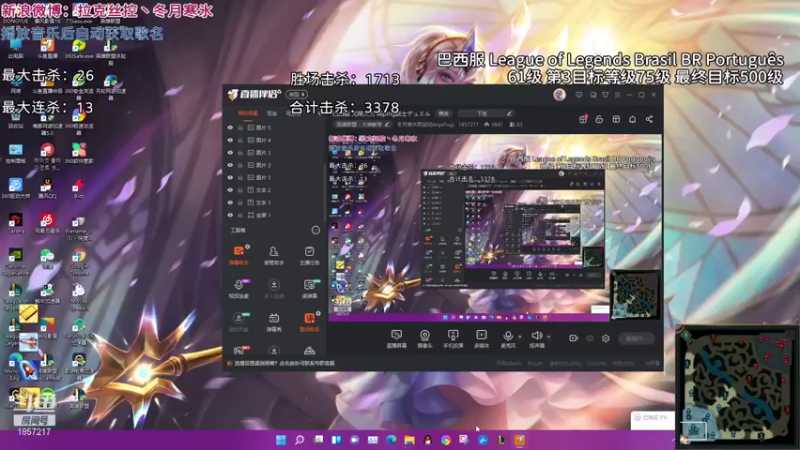The height and width of the screenshot is (450, 800).
Task: Open Windows Start menu
Action: (281, 440)
